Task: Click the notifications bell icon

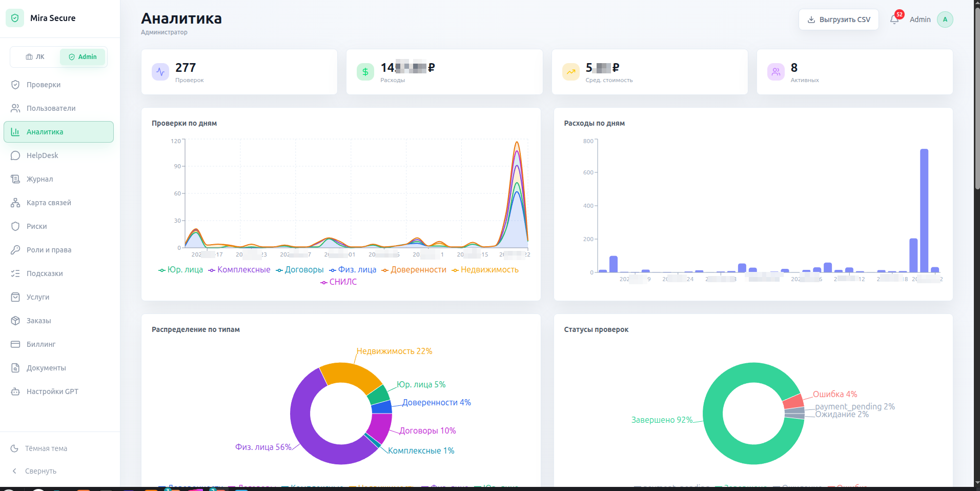Action: (x=894, y=19)
